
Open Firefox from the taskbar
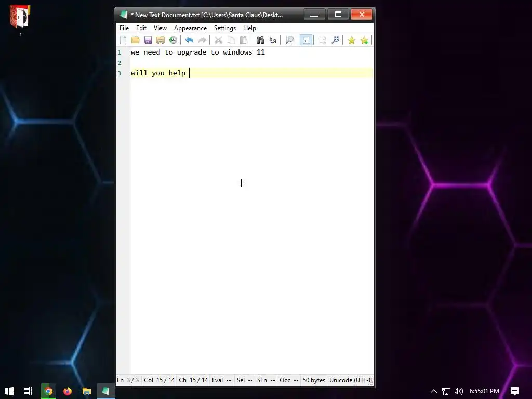(x=68, y=391)
